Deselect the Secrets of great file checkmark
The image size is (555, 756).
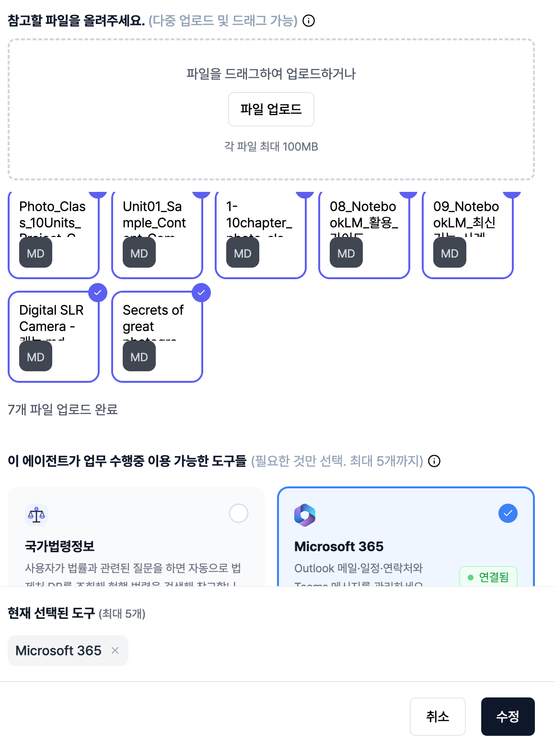point(201,293)
